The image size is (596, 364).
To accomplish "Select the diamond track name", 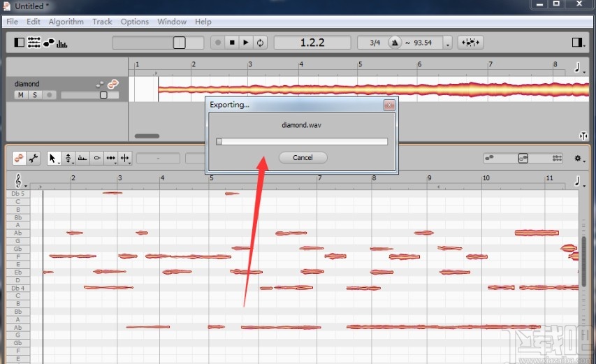I will pos(27,84).
